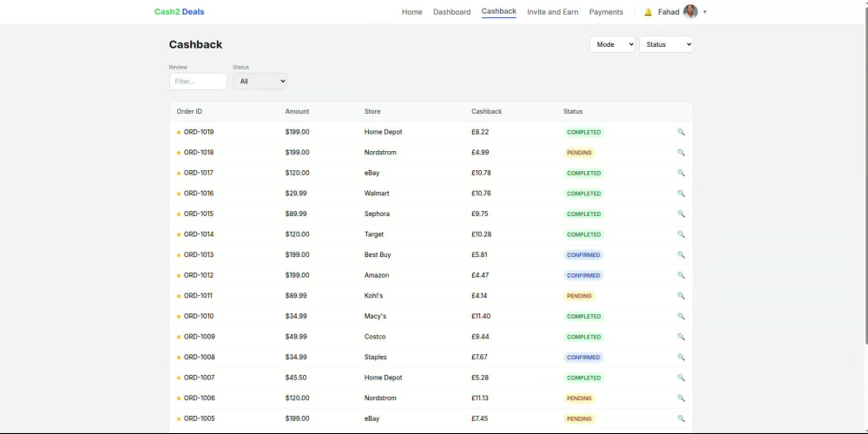868x434 pixels.
Task: Open details magnifier for ORD-1005
Action: [x=681, y=419]
